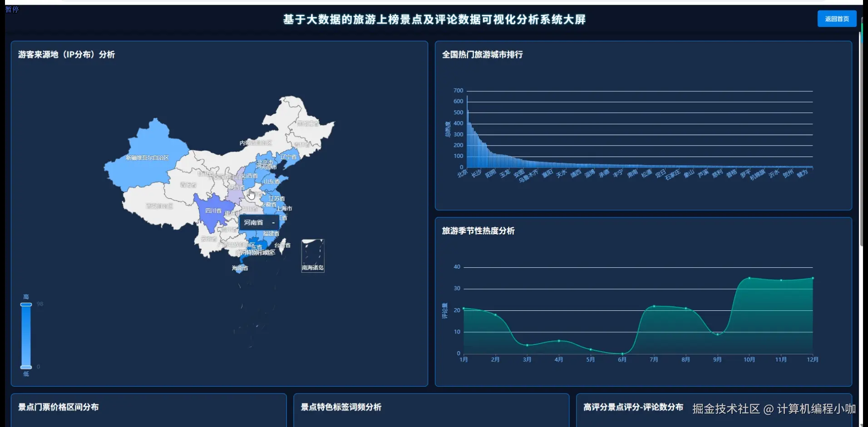The height and width of the screenshot is (427, 868).
Task: Select 江苏省 on the map
Action: coord(276,199)
